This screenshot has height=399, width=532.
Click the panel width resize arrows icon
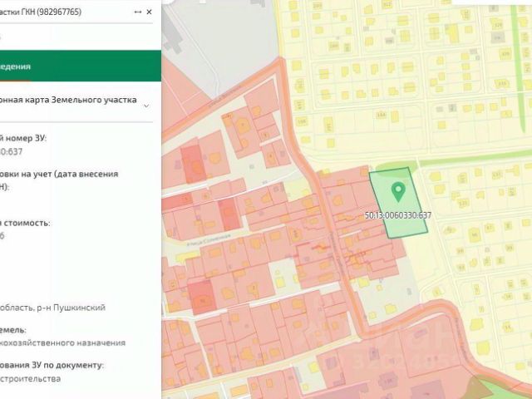point(138,12)
